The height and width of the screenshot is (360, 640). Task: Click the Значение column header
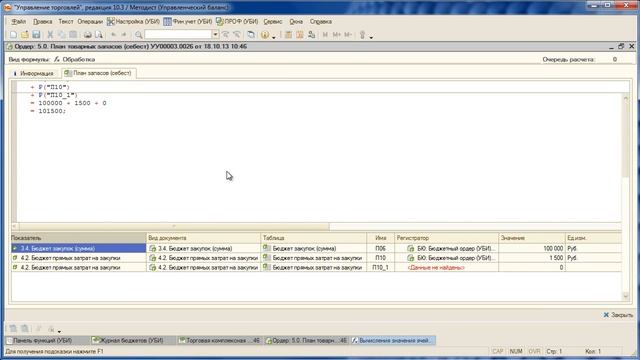pos(532,238)
